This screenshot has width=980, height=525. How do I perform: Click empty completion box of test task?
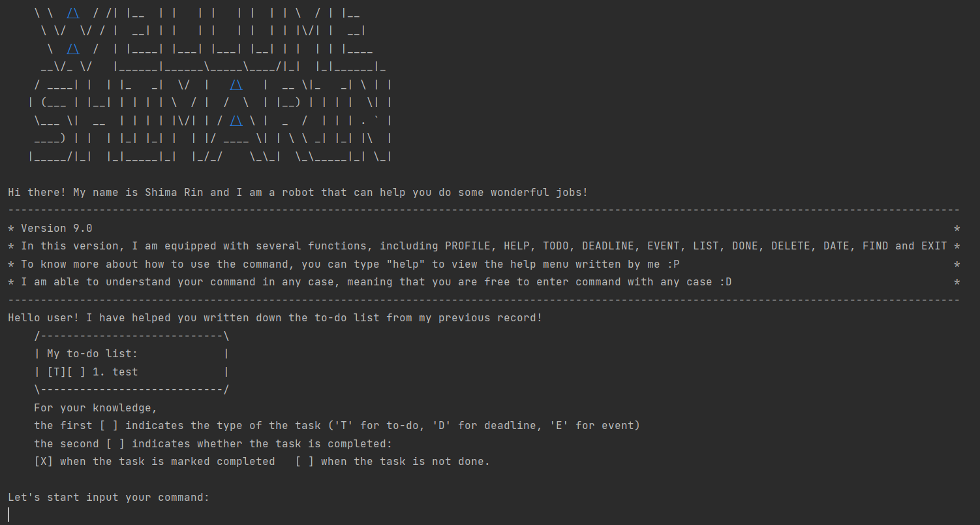click(x=76, y=372)
